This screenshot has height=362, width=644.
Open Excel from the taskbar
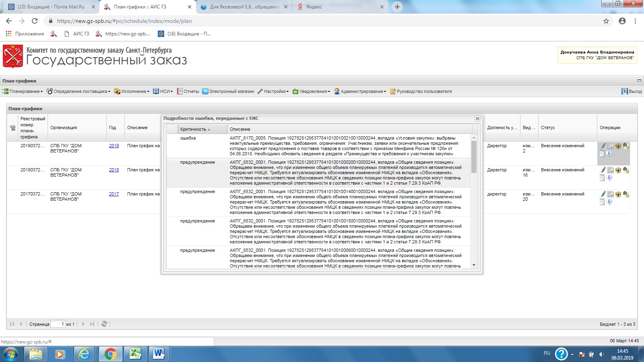coord(135,354)
